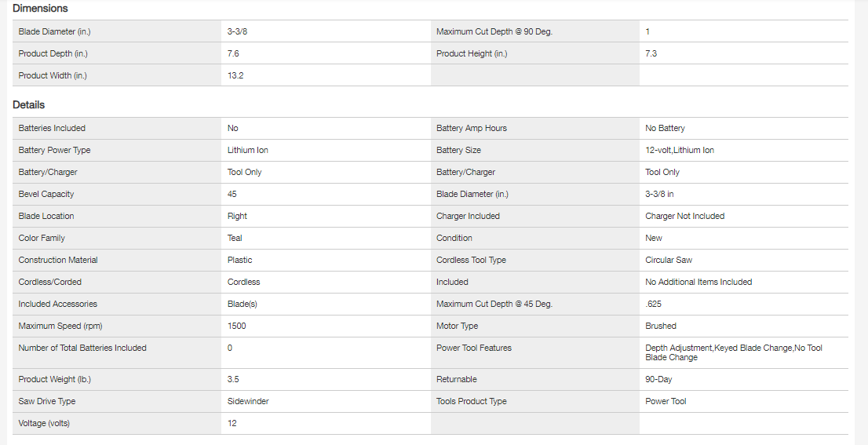
Task: Click the Cordless Tool Type label
Action: coord(471,260)
